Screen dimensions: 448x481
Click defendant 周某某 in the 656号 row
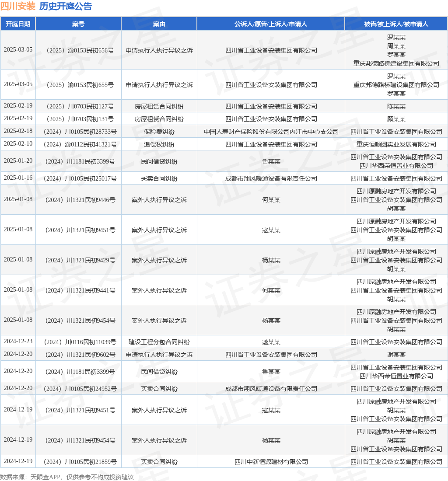(396, 46)
